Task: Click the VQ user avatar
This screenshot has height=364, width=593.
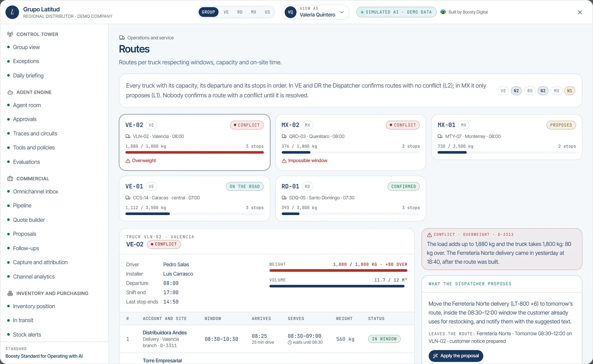Action: coord(291,12)
